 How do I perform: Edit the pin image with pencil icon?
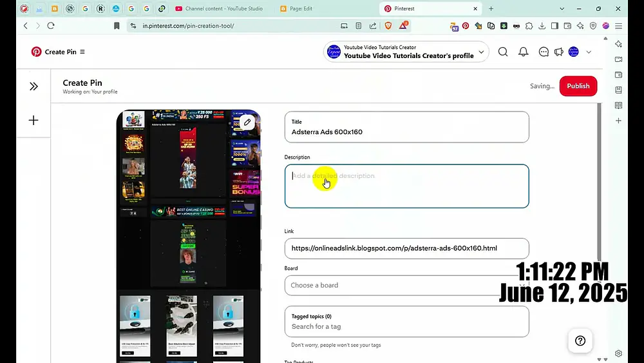[x=247, y=122]
